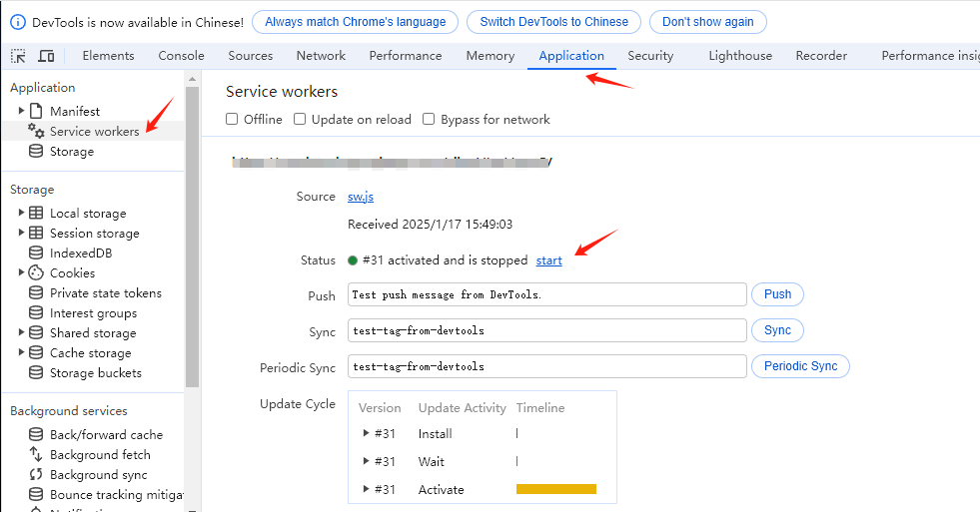Open the Lighthouse tab

click(x=739, y=56)
